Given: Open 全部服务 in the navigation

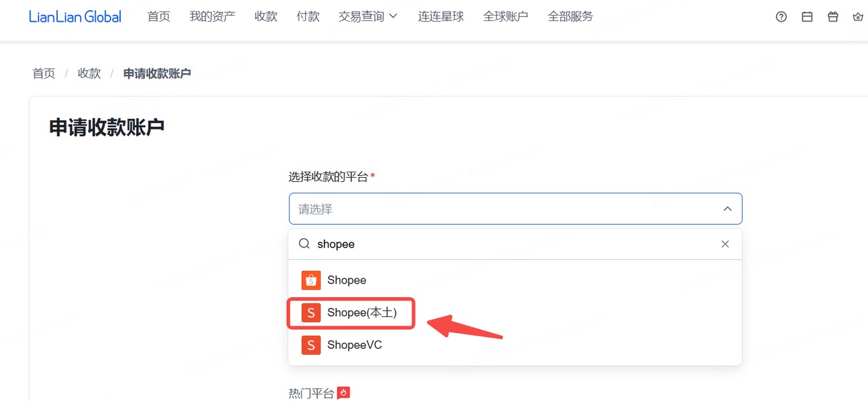Looking at the screenshot, I should (x=570, y=16).
